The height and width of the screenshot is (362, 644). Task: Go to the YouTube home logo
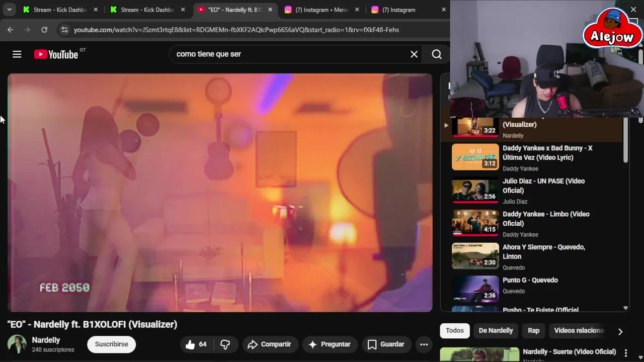coord(56,54)
